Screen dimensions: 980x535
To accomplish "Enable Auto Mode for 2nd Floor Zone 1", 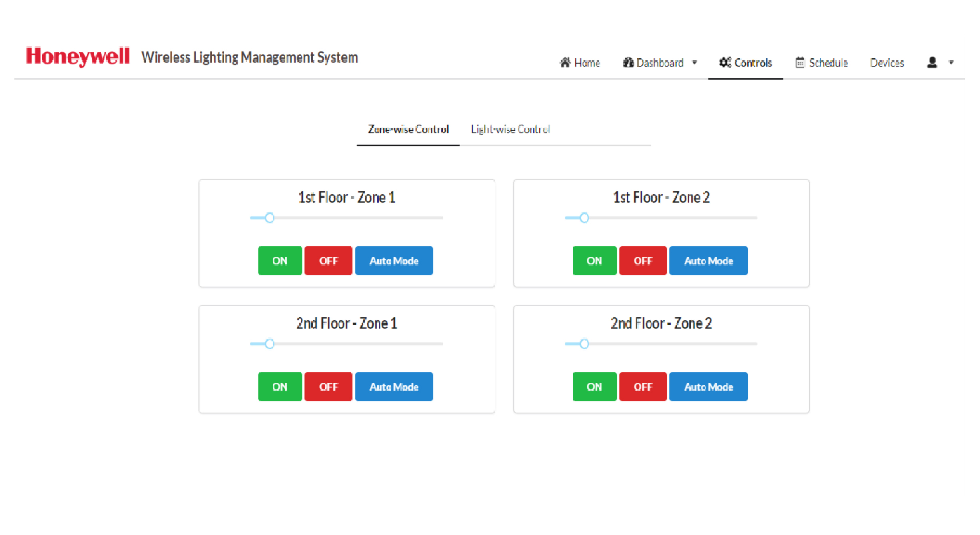I will tap(394, 387).
